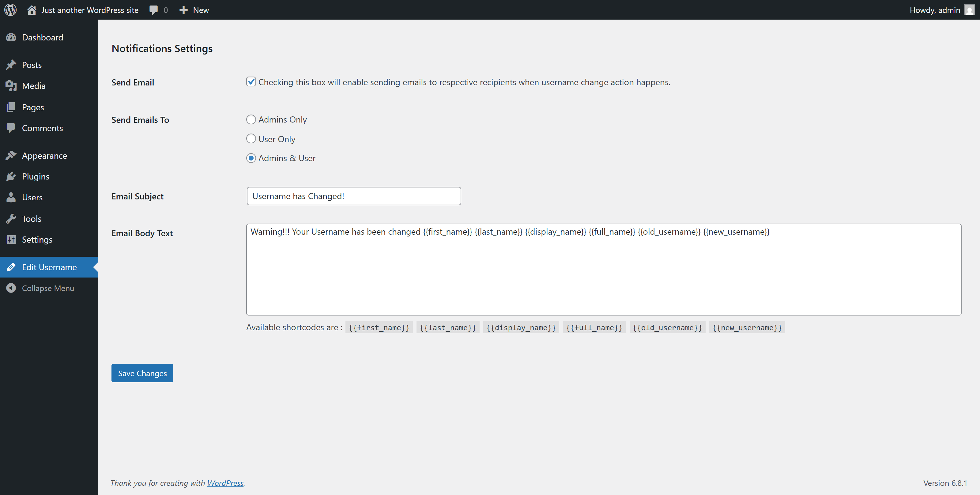Click the checkbox description about sending emails
The image size is (980, 495).
click(464, 82)
